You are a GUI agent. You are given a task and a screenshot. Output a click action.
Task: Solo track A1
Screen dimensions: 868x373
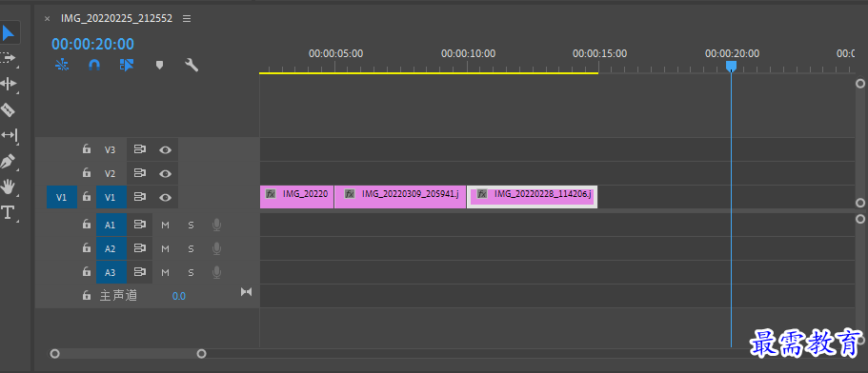pos(191,225)
